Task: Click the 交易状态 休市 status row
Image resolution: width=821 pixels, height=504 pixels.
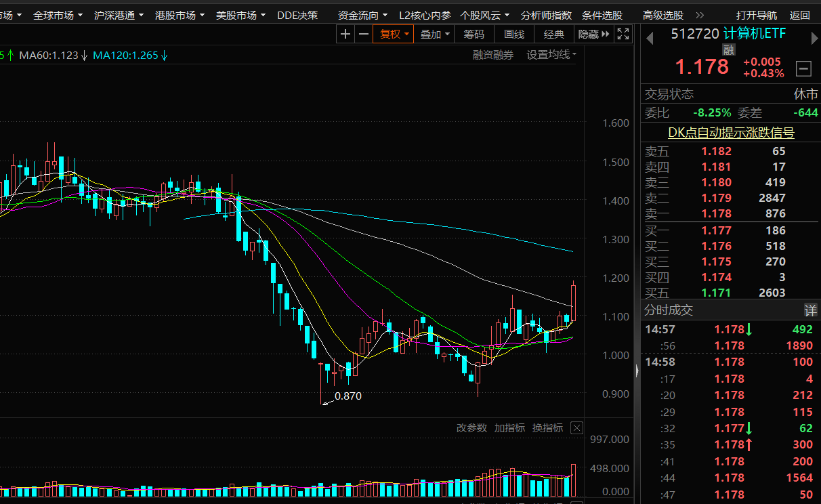Action: point(731,94)
